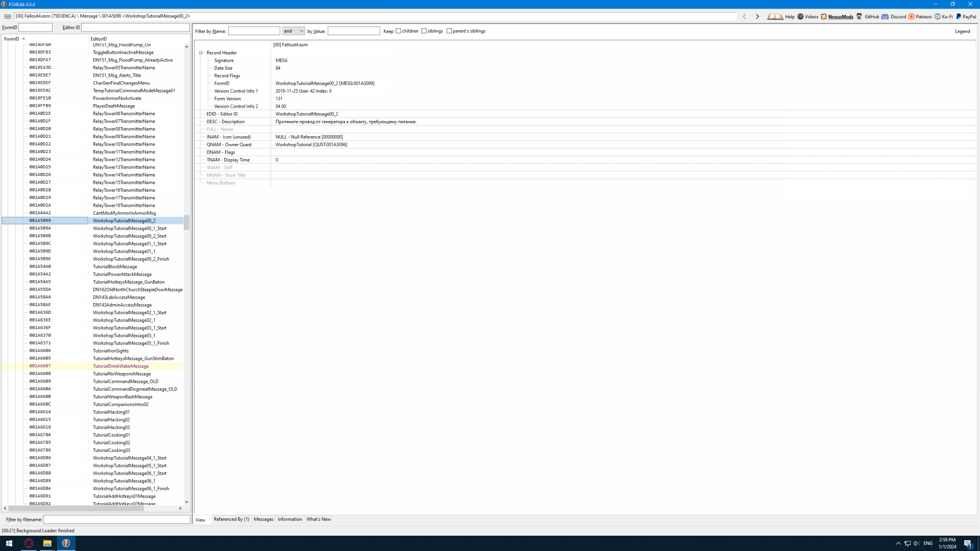Switch to the Messages tab

(x=263, y=519)
